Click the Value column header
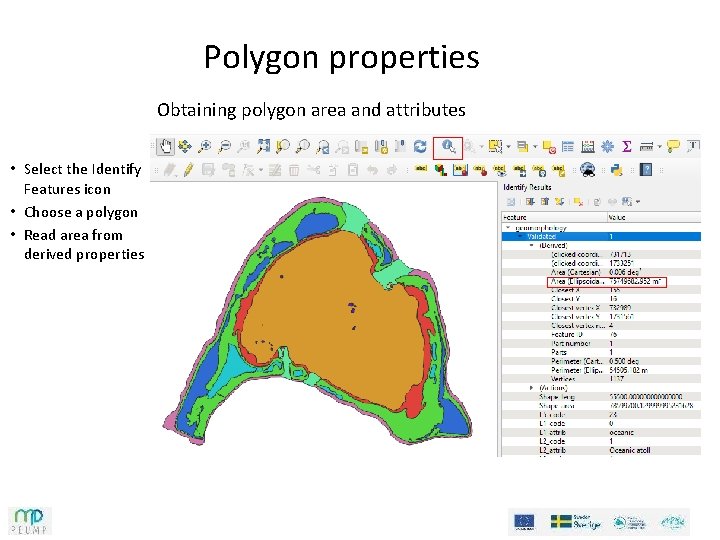The width and height of the screenshot is (720, 540). pyautogui.click(x=654, y=217)
